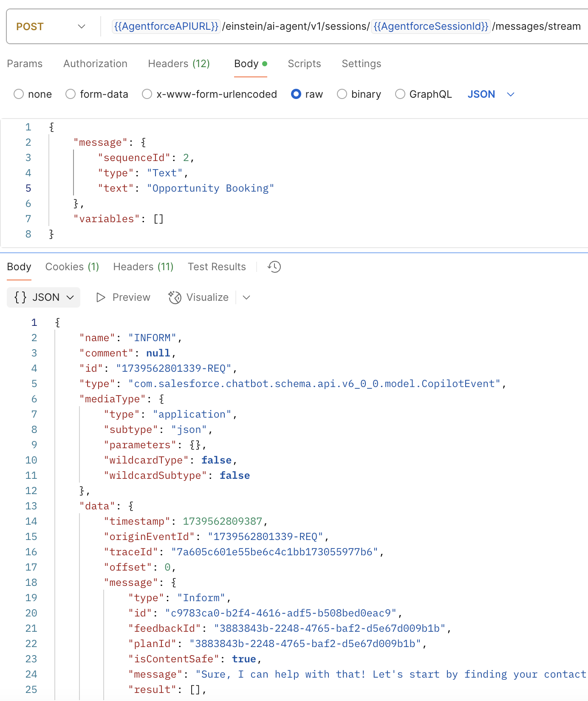
Task: Open the Scripts tab
Action: point(304,64)
